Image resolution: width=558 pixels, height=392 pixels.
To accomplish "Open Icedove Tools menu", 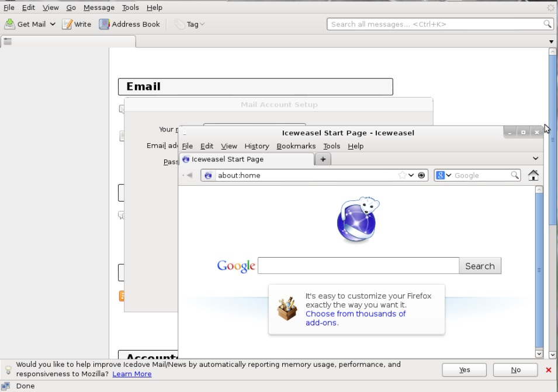I will click(x=130, y=8).
